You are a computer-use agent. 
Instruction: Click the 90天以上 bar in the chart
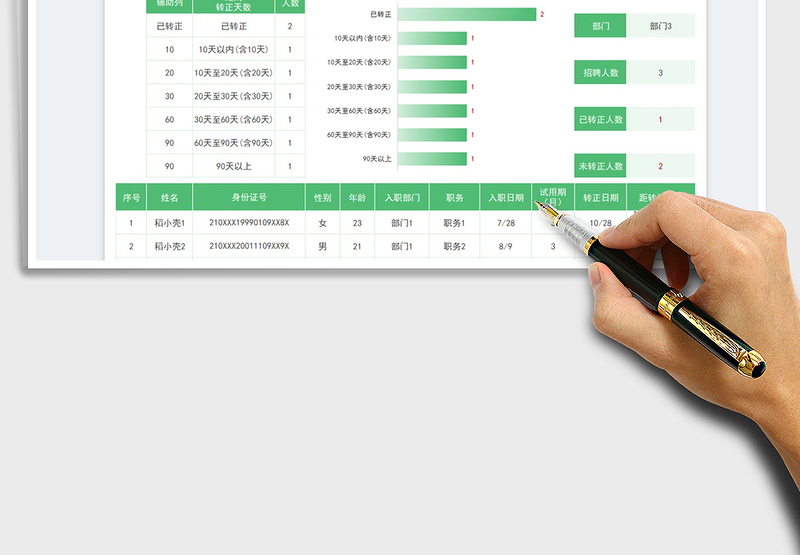click(432, 159)
